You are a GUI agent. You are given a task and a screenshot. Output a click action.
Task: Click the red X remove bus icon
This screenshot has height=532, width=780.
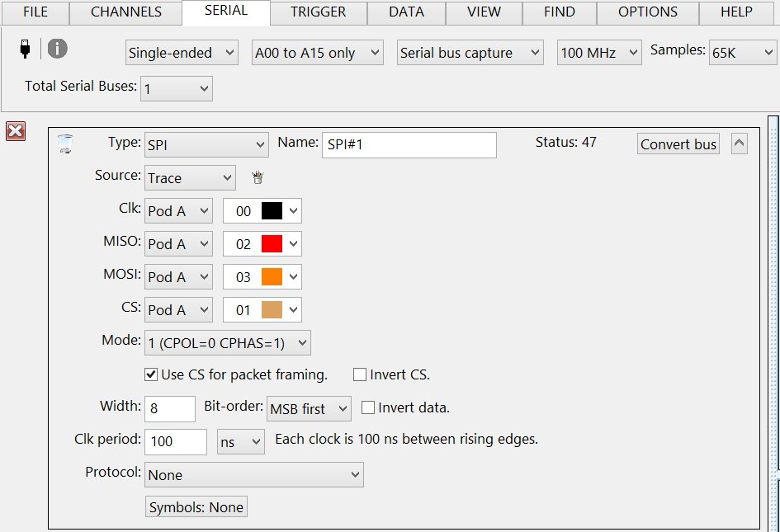tap(16, 130)
